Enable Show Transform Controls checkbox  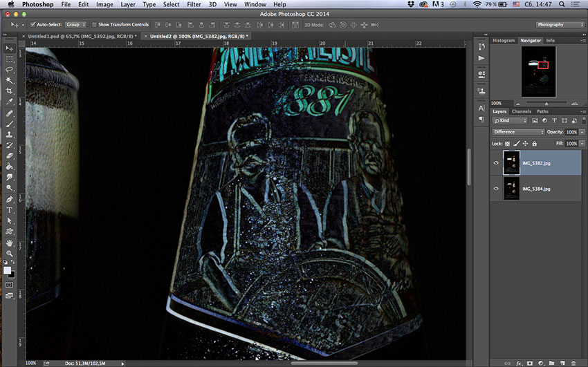[94, 24]
